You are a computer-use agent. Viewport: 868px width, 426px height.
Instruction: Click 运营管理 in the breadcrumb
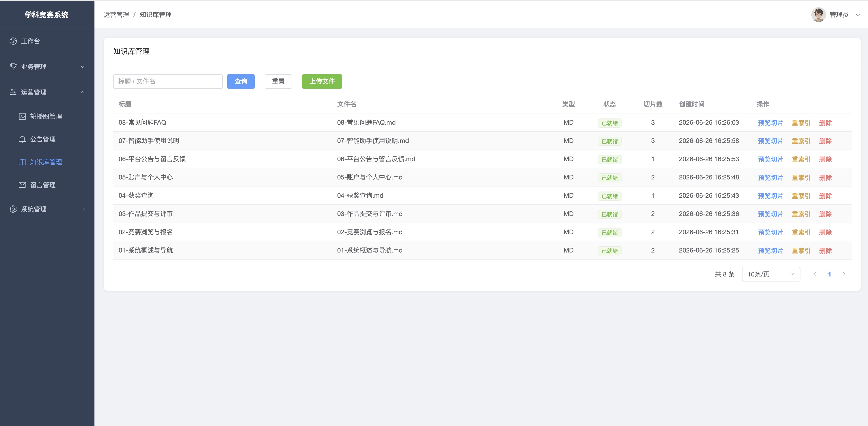tap(116, 14)
